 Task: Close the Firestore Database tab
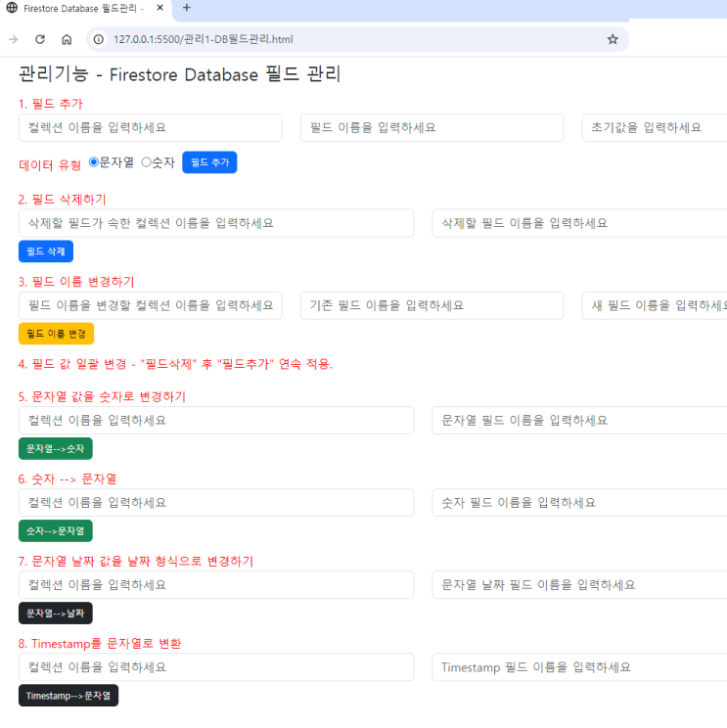coord(160,8)
